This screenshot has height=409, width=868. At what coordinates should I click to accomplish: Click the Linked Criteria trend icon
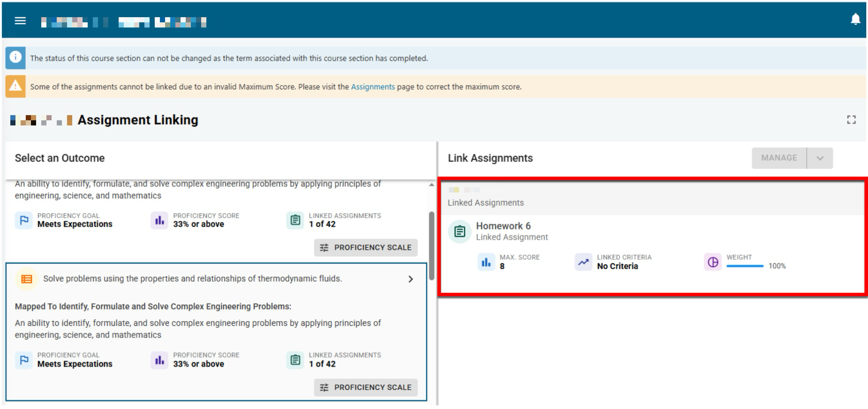coord(583,262)
